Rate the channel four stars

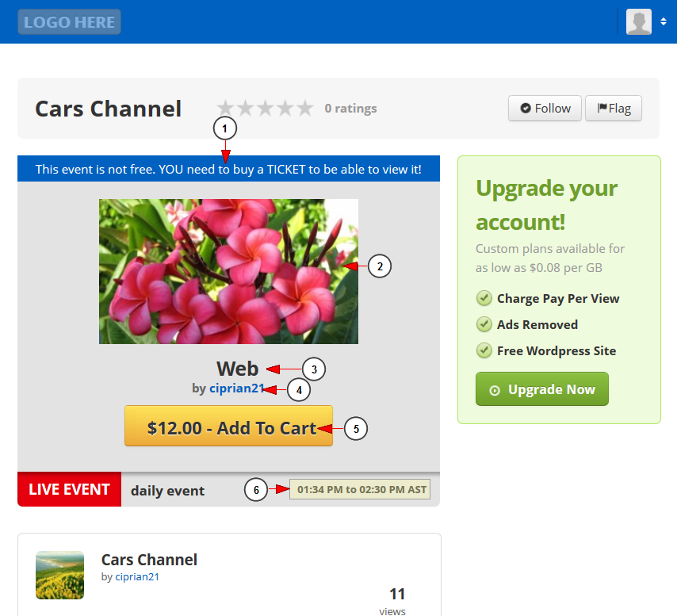tap(285, 108)
